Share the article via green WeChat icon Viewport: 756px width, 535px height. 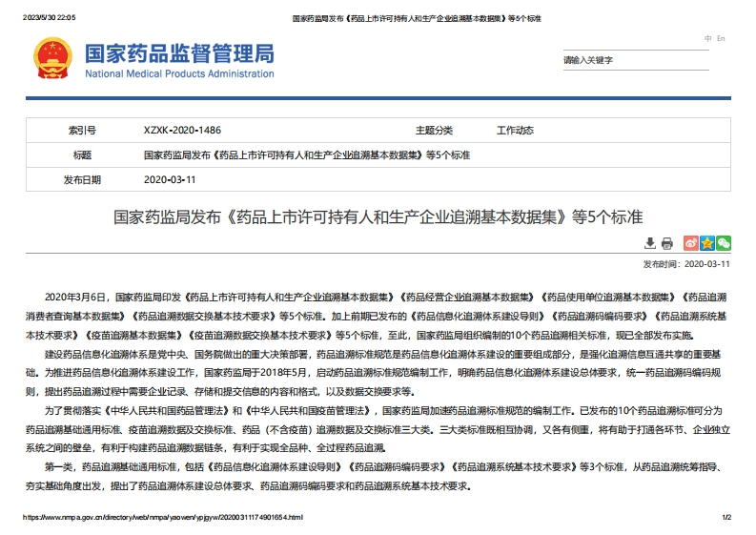pyautogui.click(x=724, y=243)
